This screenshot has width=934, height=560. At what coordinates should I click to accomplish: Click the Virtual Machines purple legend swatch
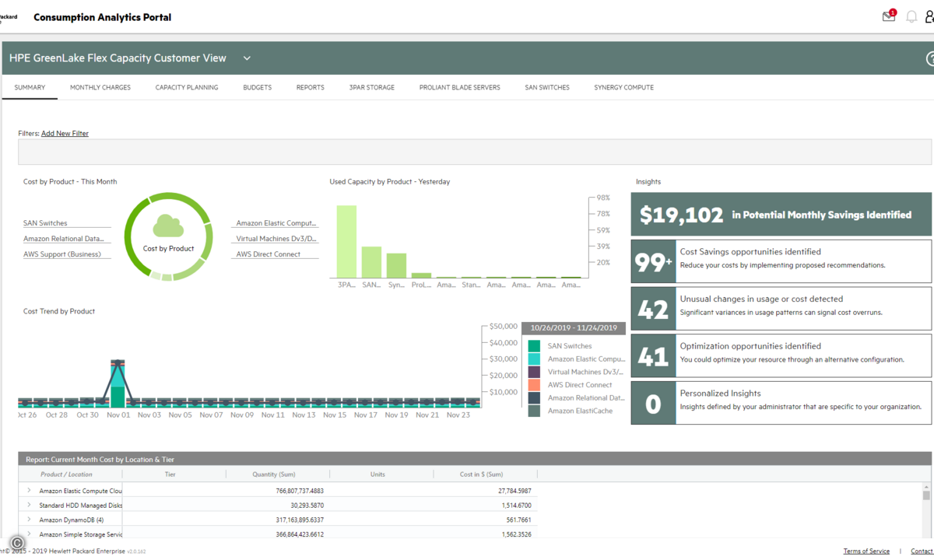(534, 372)
